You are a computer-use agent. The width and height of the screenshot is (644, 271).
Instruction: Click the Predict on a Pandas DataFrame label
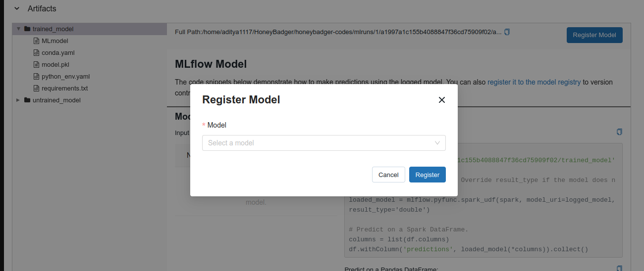click(391, 269)
